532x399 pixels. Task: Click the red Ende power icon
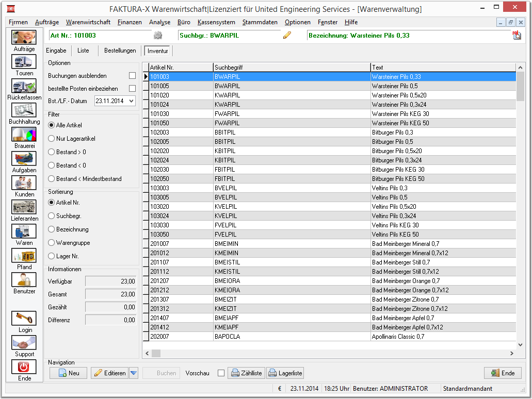pyautogui.click(x=24, y=367)
